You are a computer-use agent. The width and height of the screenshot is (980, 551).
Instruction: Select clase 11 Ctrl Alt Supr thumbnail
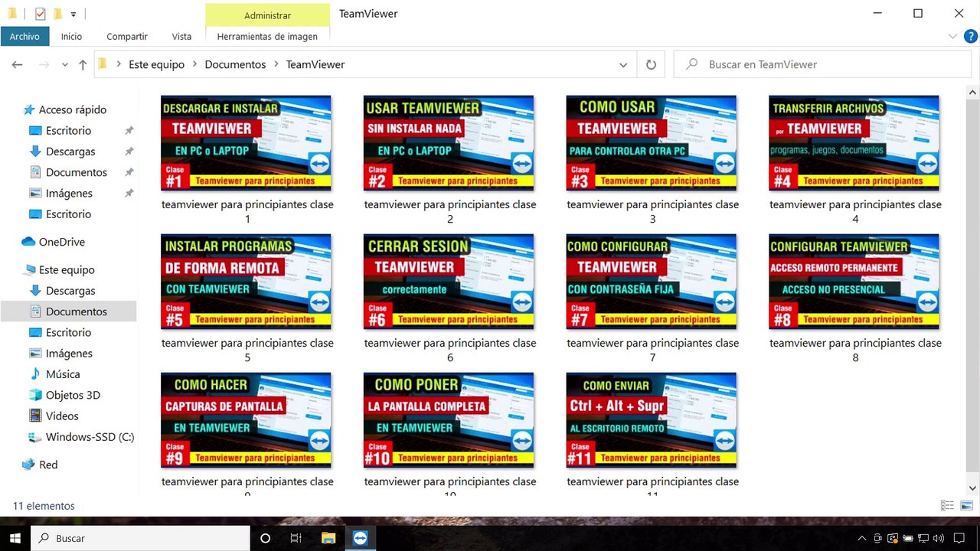click(652, 420)
